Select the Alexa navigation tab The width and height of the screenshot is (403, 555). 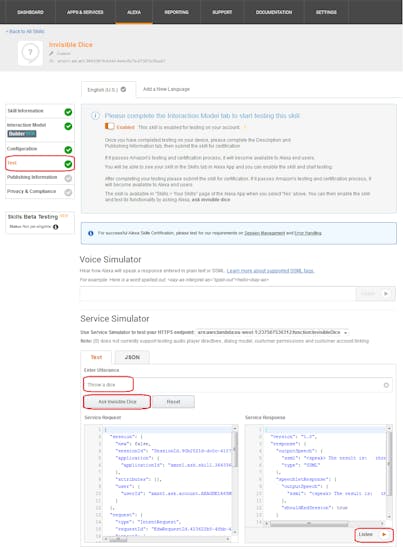point(134,12)
